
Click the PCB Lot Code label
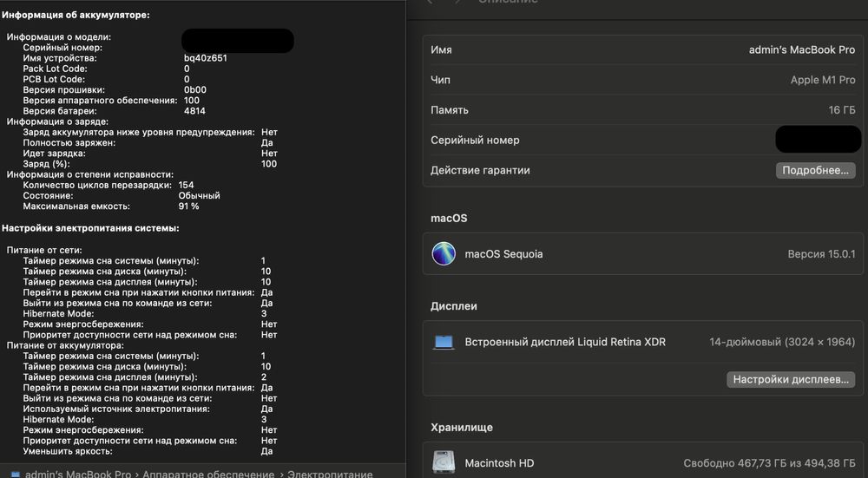[53, 79]
